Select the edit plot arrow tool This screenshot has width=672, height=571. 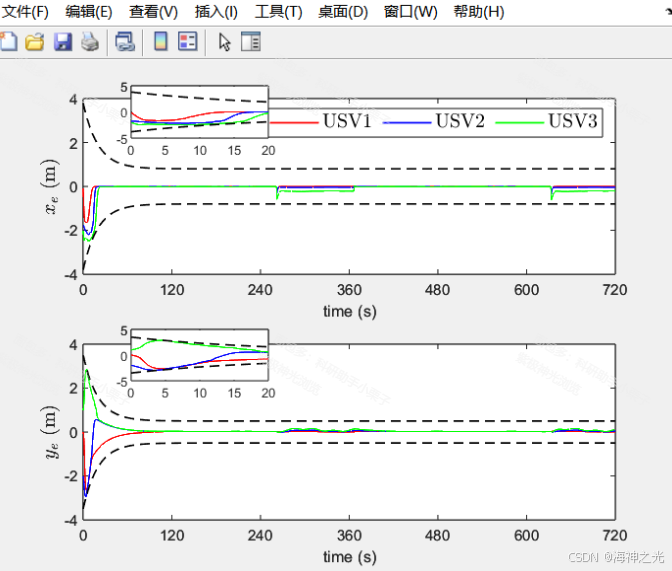click(225, 42)
